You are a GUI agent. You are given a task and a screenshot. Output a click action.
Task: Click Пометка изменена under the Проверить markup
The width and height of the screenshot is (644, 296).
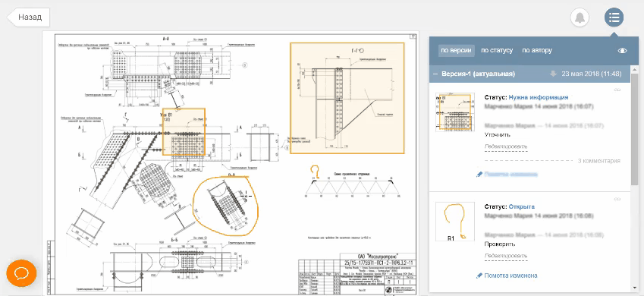point(510,276)
